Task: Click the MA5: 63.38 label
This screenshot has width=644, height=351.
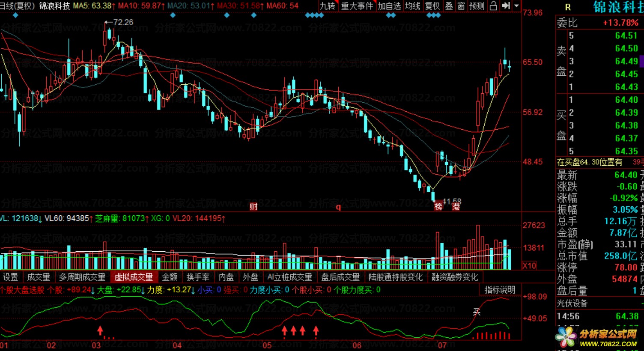Action: coord(94,6)
